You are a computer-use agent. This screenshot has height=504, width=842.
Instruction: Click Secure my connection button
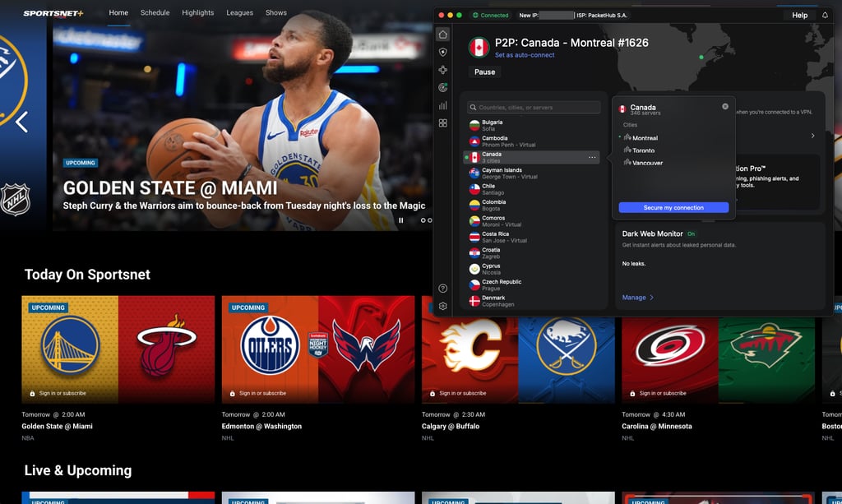pos(673,207)
